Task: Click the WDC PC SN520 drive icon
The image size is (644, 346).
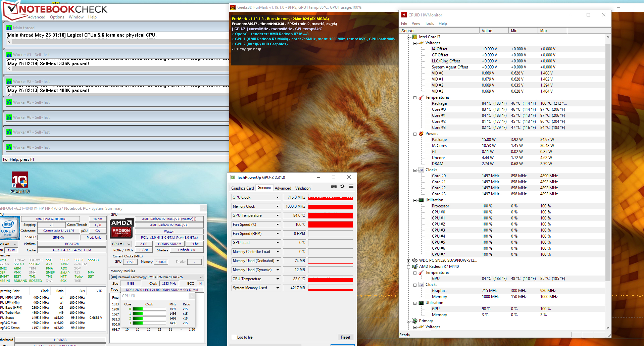Action: coord(415,260)
